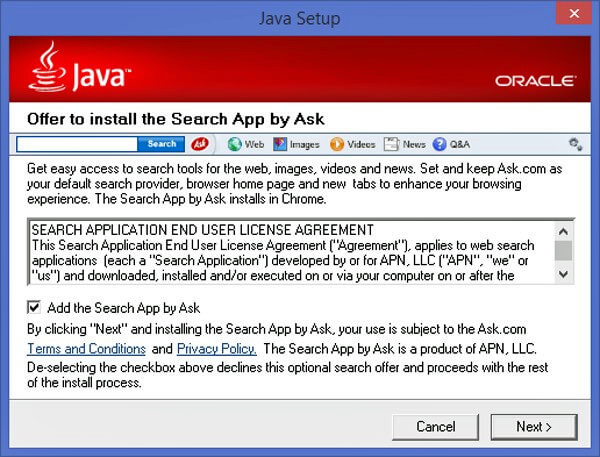Click the News newspaper icon

(391, 144)
